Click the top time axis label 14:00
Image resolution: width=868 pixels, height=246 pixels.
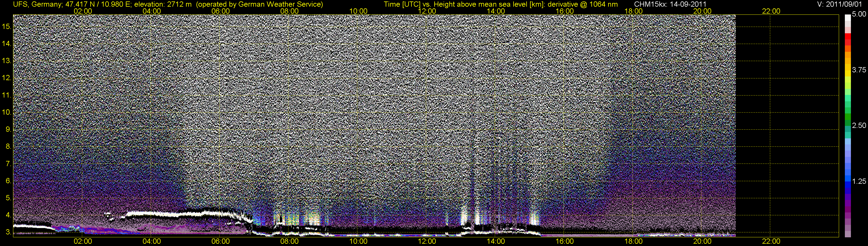pos(496,11)
